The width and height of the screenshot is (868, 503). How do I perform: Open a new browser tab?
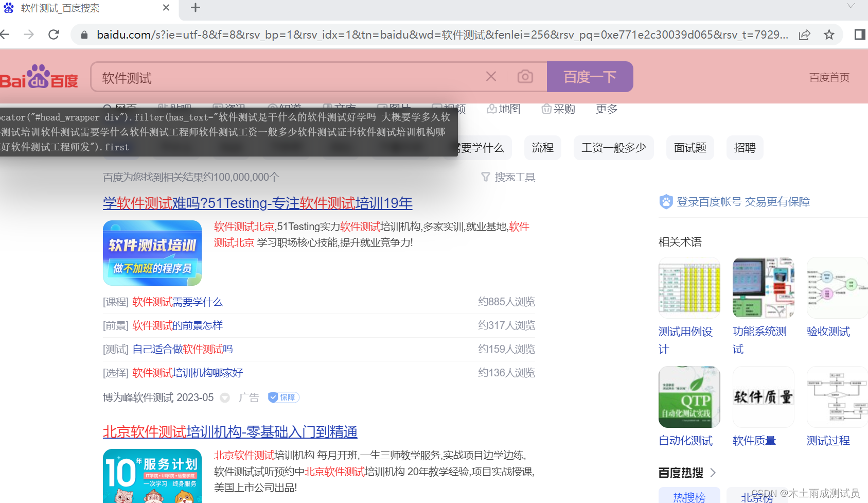195,8
